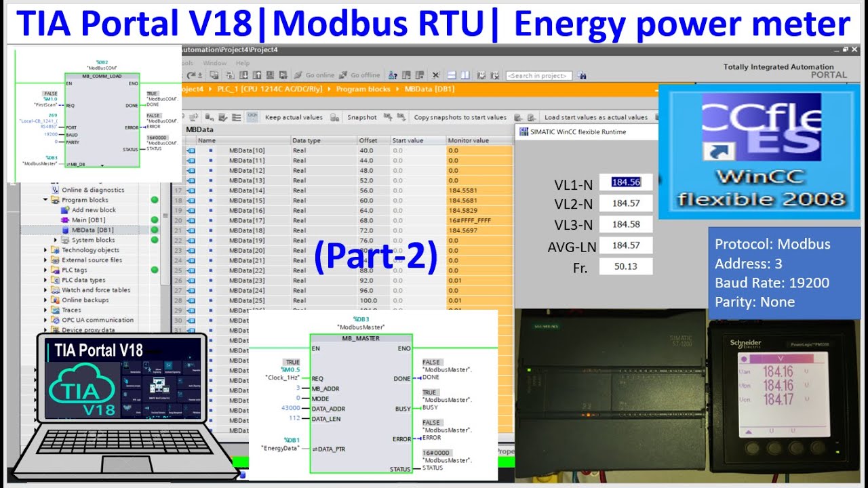The width and height of the screenshot is (868, 488).
Task: Expand the Traces folder
Action: pyautogui.click(x=46, y=310)
